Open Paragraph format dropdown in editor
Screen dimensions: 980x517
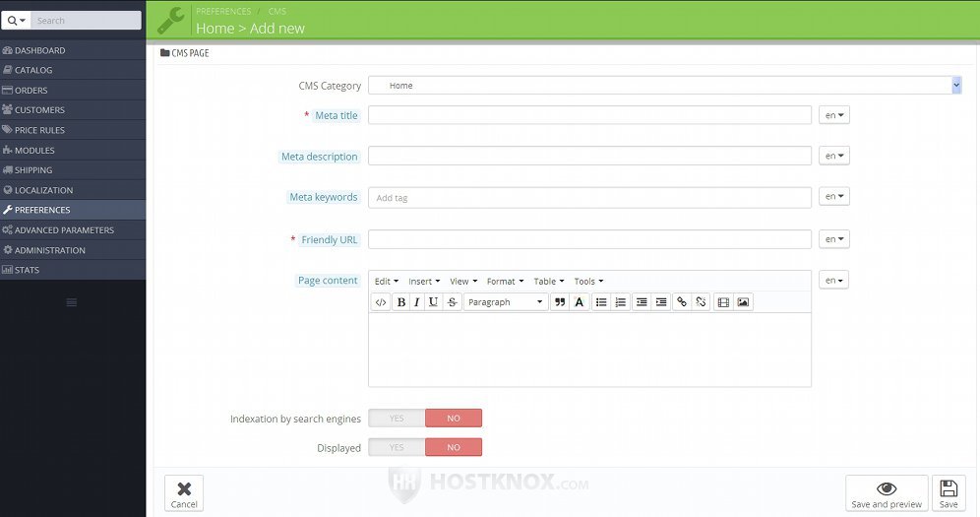(x=506, y=302)
